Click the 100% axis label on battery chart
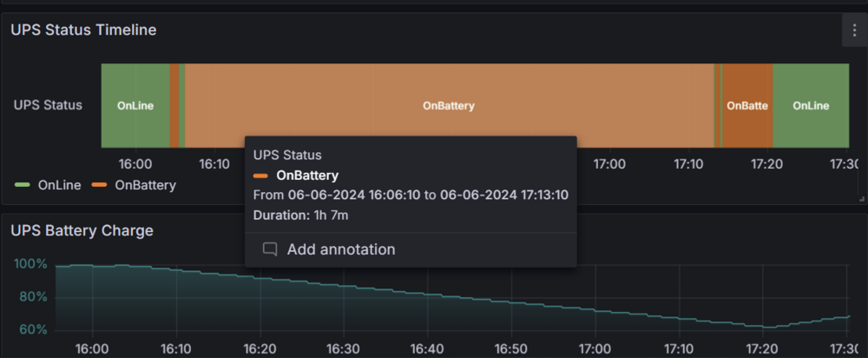The height and width of the screenshot is (358, 868). coord(30,264)
